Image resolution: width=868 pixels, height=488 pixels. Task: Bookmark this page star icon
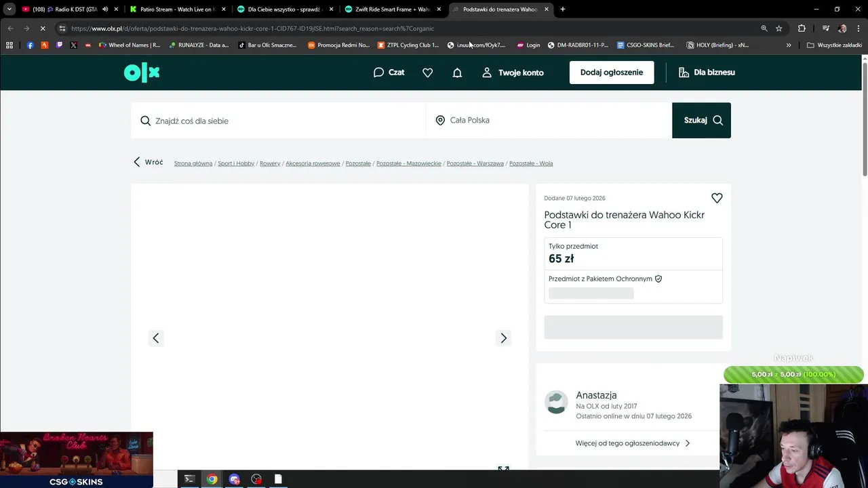point(779,28)
